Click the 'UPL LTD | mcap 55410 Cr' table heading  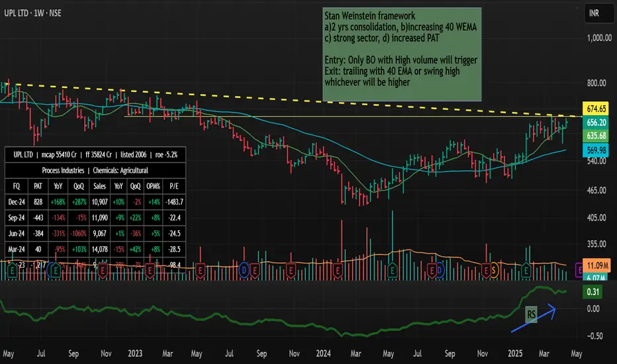pos(95,155)
